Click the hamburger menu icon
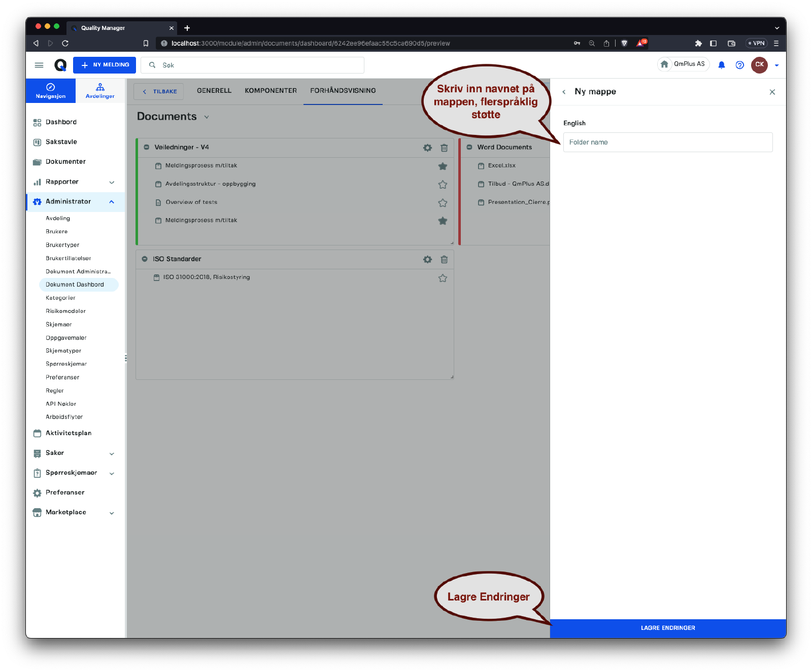Screen dimensions: 812x672 39,65
